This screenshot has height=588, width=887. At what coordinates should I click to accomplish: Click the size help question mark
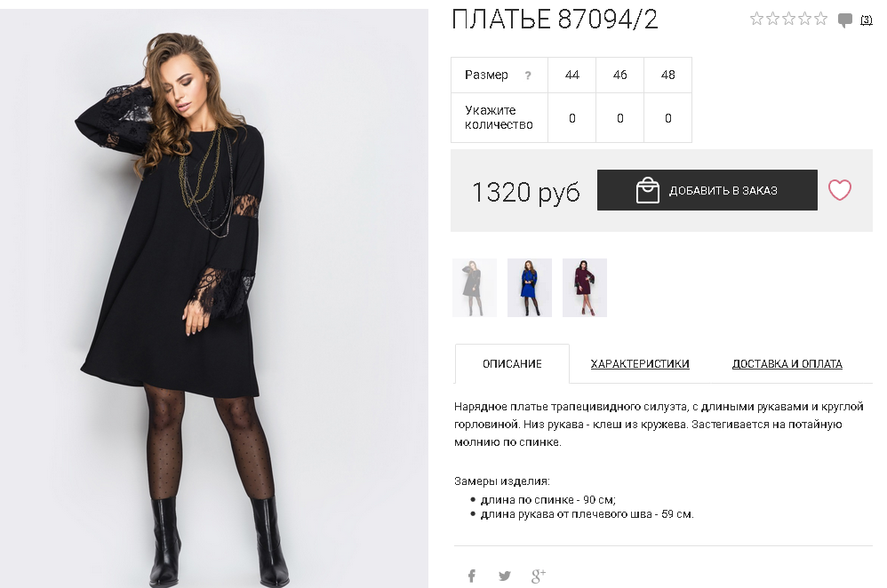coord(528,75)
